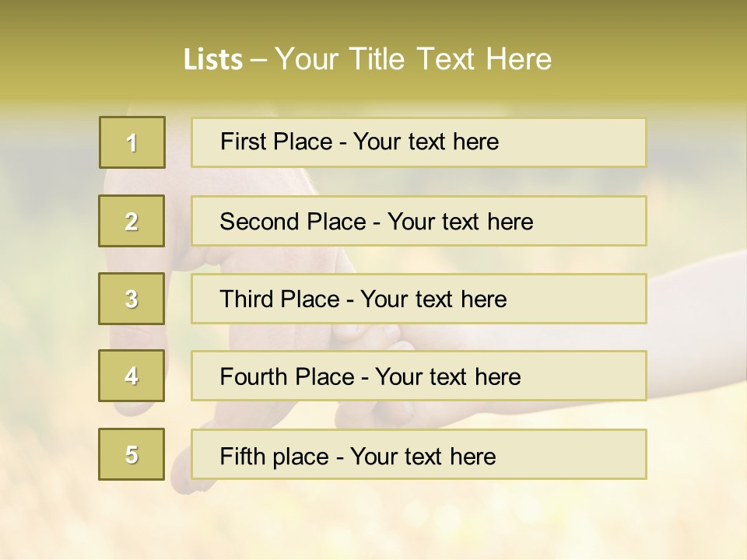The width and height of the screenshot is (747, 560).
Task: Click the slide title text
Action: (367, 59)
